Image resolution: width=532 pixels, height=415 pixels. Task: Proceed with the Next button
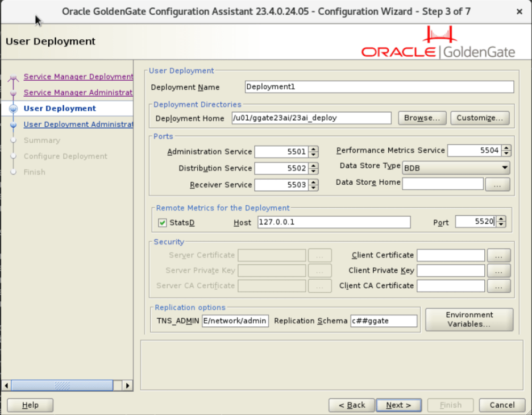[398, 405]
